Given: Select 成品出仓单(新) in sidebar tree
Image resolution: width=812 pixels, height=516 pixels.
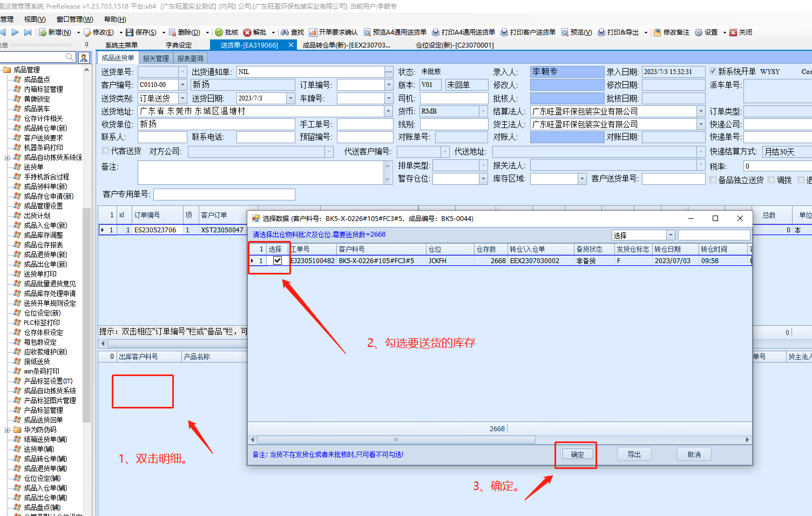Looking at the screenshot, I should point(45,265).
